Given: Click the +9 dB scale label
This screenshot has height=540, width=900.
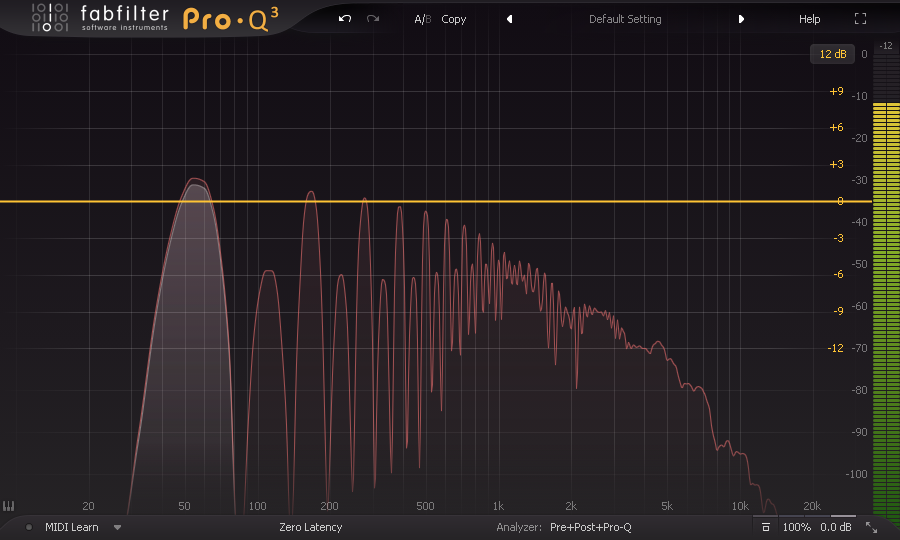Looking at the screenshot, I should [836, 91].
